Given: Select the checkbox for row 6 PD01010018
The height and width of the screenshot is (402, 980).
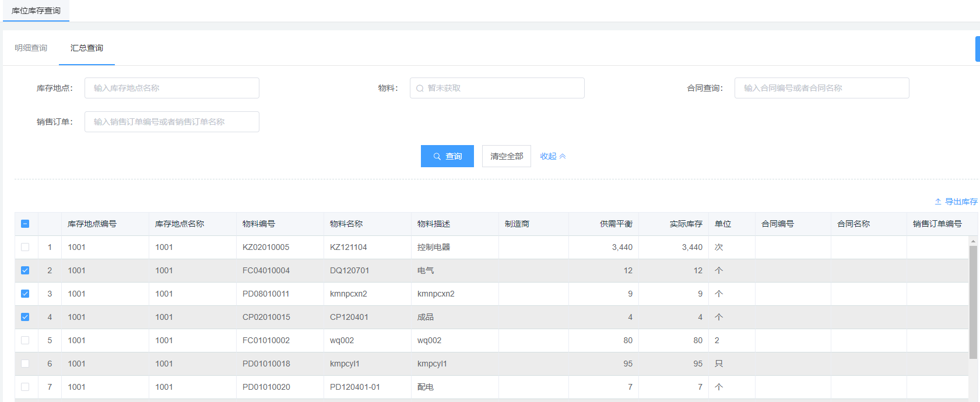Looking at the screenshot, I should [25, 364].
